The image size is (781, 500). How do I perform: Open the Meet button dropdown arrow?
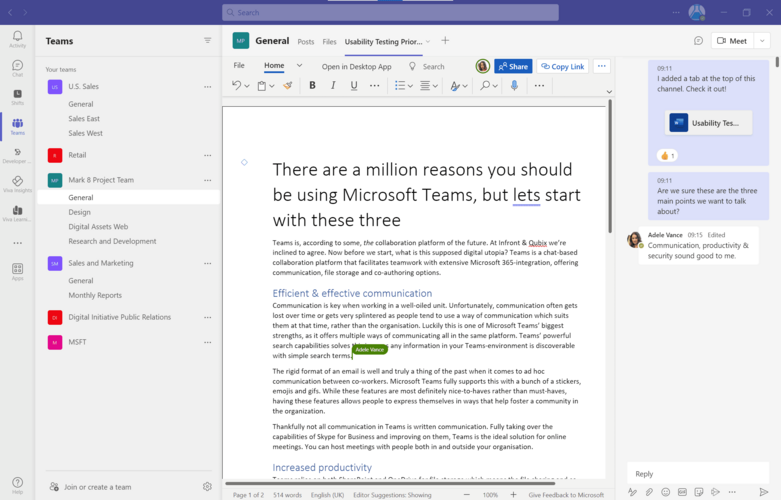pyautogui.click(x=762, y=41)
